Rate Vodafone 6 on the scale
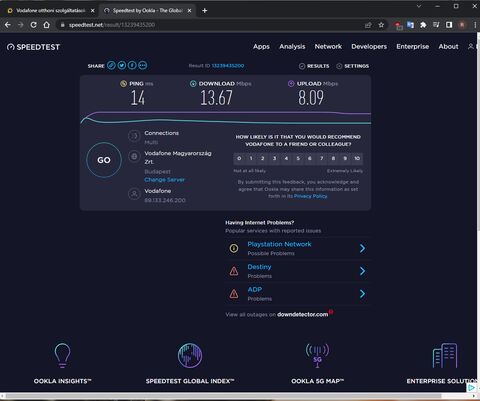This screenshot has width=480, height=401. coord(310,158)
